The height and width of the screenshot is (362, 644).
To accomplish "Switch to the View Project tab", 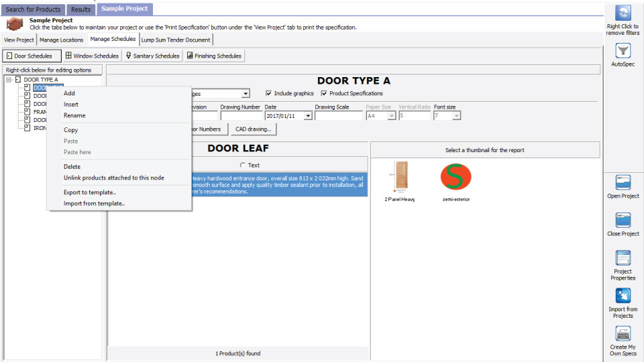I will [x=19, y=40].
